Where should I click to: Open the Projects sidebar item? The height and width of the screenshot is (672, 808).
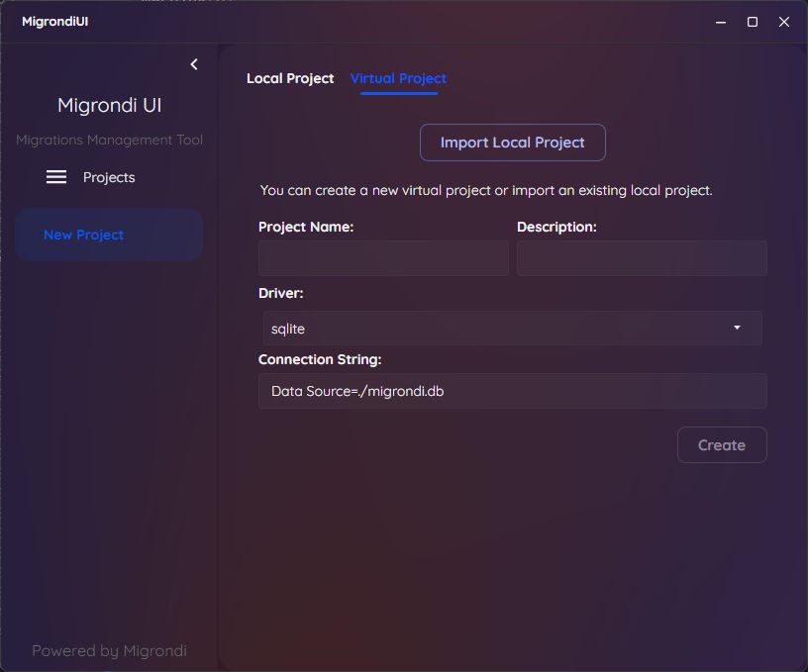(109, 177)
